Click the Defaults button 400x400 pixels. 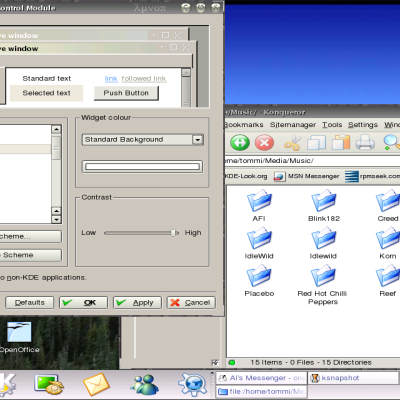(30, 303)
